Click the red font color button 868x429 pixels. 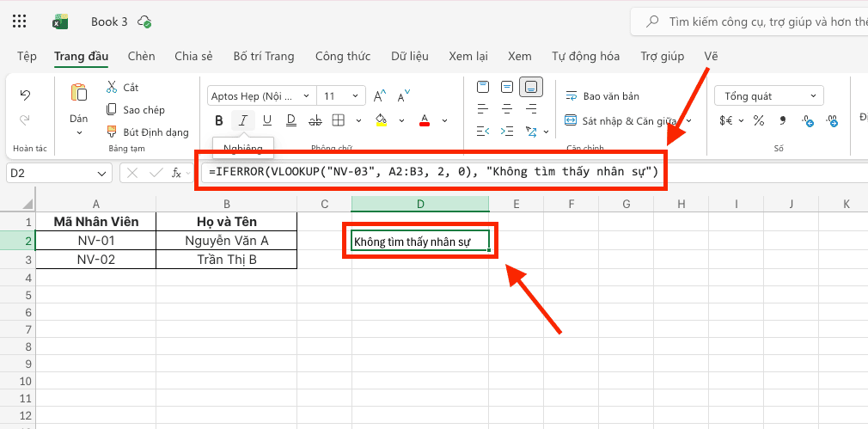click(424, 120)
